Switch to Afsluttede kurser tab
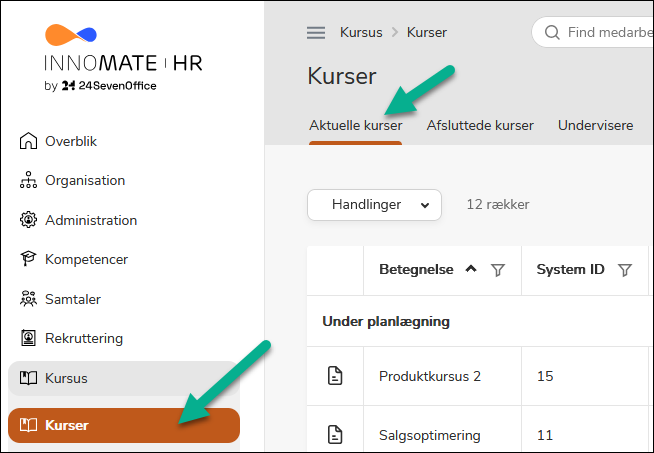 pyautogui.click(x=480, y=126)
